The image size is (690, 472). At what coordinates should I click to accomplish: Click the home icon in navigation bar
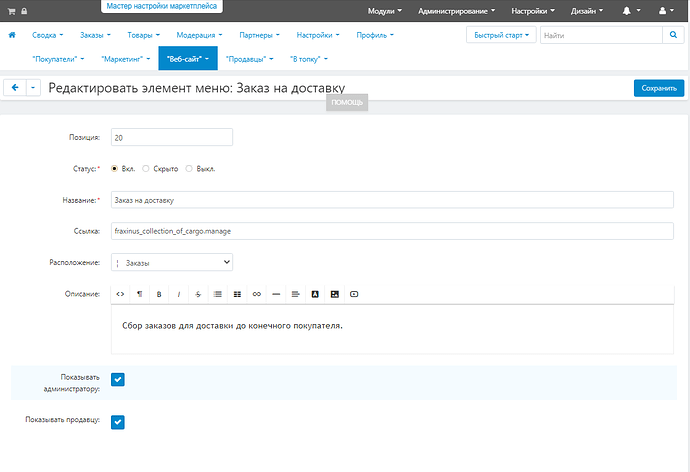(12, 35)
